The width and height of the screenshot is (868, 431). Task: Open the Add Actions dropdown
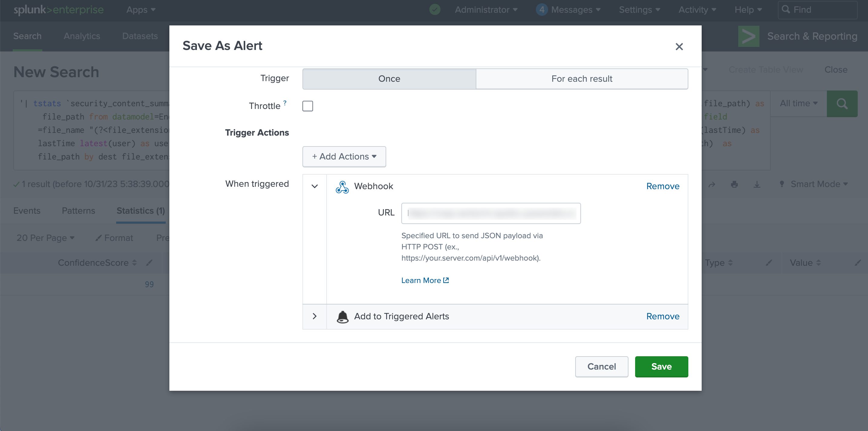click(344, 156)
